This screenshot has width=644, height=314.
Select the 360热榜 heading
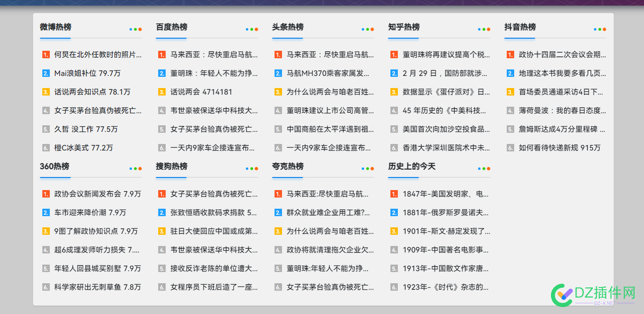tap(54, 166)
